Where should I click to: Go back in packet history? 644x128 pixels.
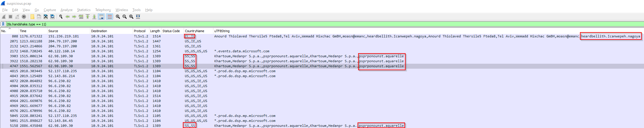click(x=68, y=17)
